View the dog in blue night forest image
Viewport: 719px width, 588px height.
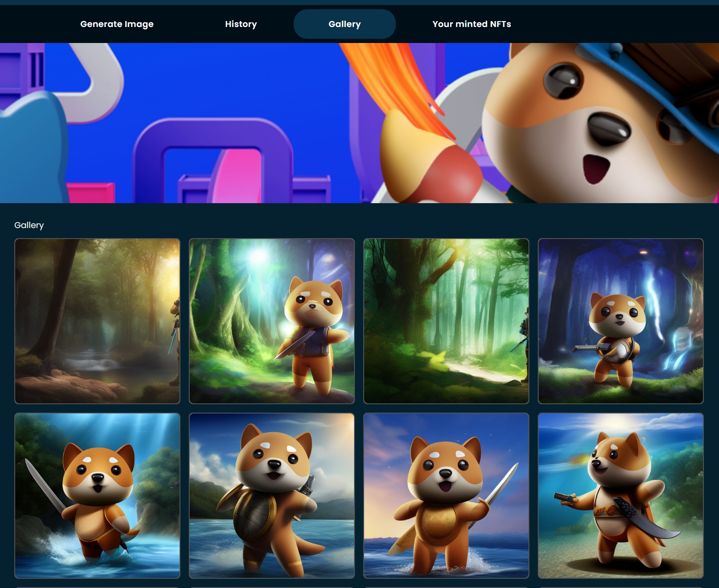620,321
